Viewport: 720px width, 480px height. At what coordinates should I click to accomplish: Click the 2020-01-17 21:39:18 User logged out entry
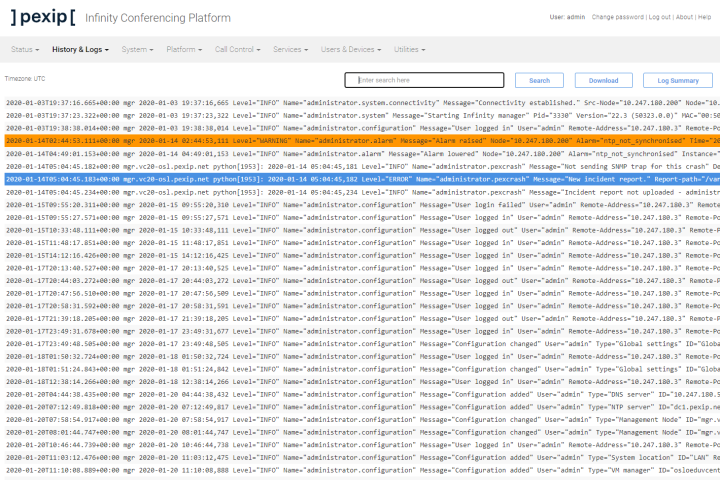[362, 318]
